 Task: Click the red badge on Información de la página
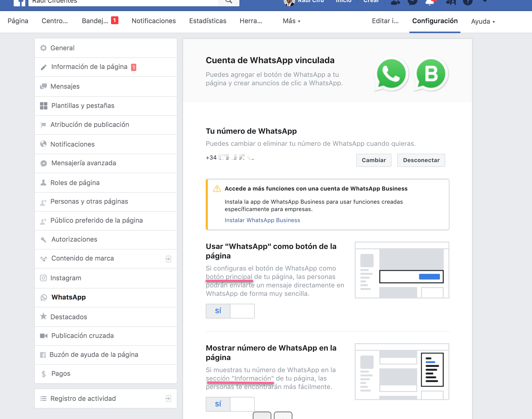(x=134, y=67)
